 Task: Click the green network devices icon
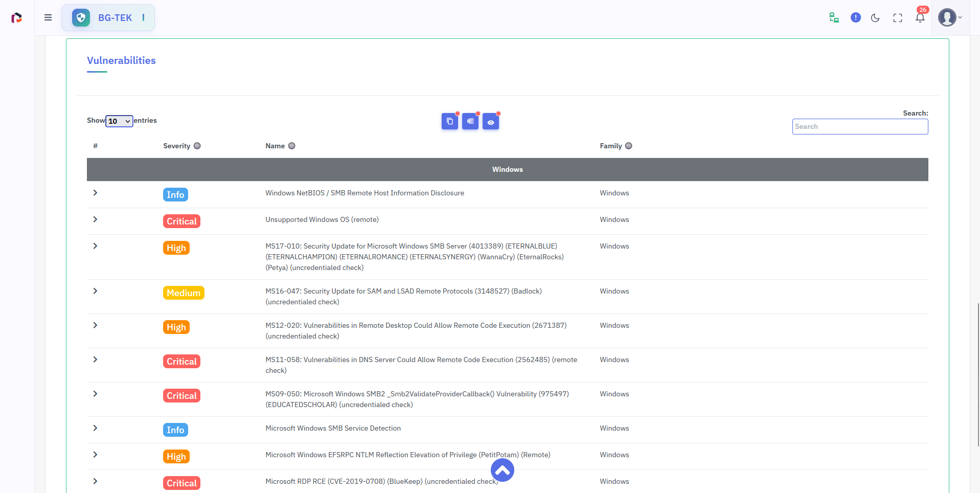pyautogui.click(x=834, y=18)
